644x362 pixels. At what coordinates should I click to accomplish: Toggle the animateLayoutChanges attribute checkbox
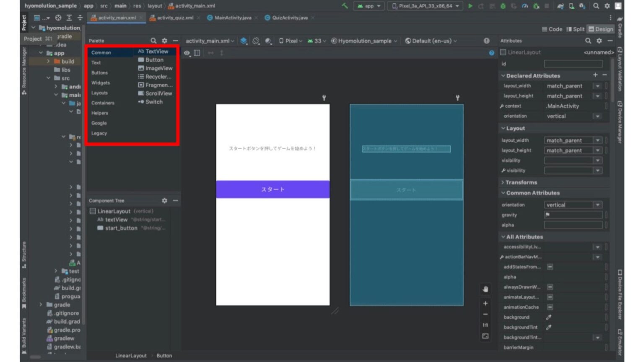550,297
